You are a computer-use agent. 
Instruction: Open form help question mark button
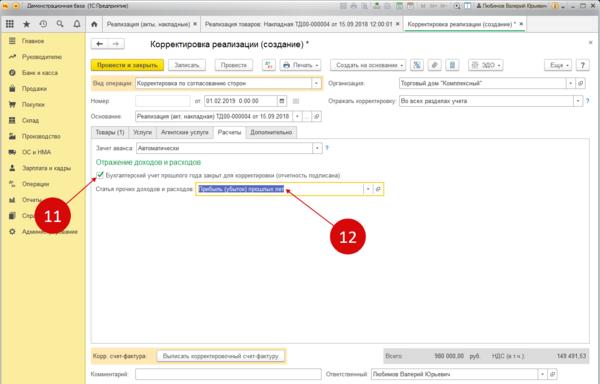(582, 65)
